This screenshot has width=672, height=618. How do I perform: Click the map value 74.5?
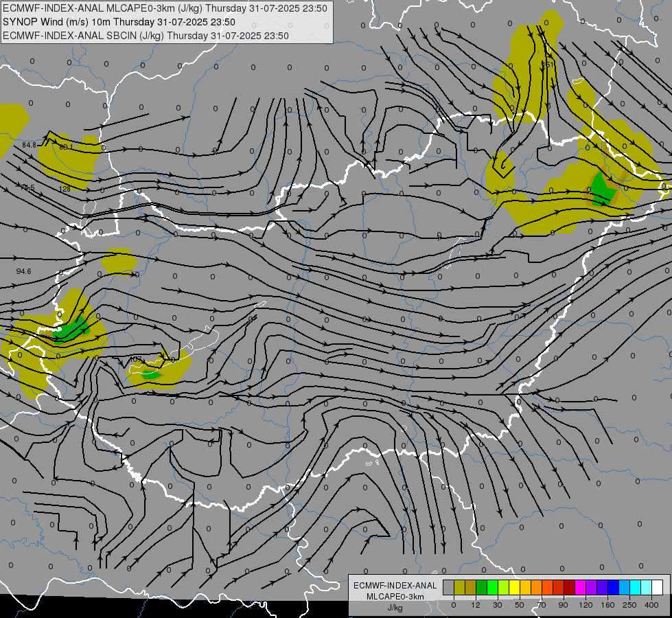point(27,187)
